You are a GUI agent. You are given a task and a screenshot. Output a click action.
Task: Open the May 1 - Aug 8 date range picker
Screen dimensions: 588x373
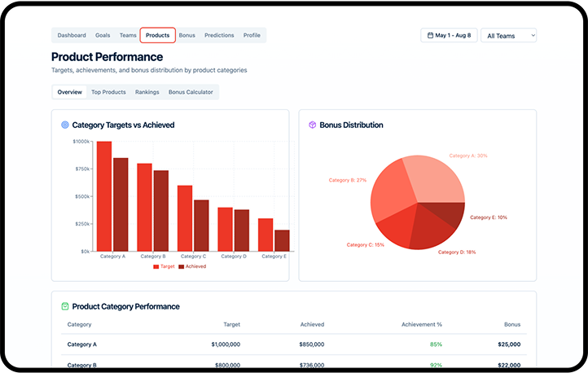pyautogui.click(x=449, y=36)
